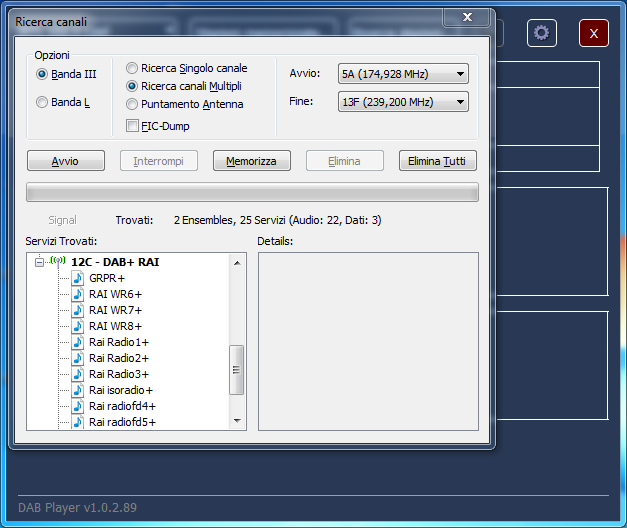
Task: Select the 12C - DAB+ RAI ensemble
Action: tap(115, 262)
